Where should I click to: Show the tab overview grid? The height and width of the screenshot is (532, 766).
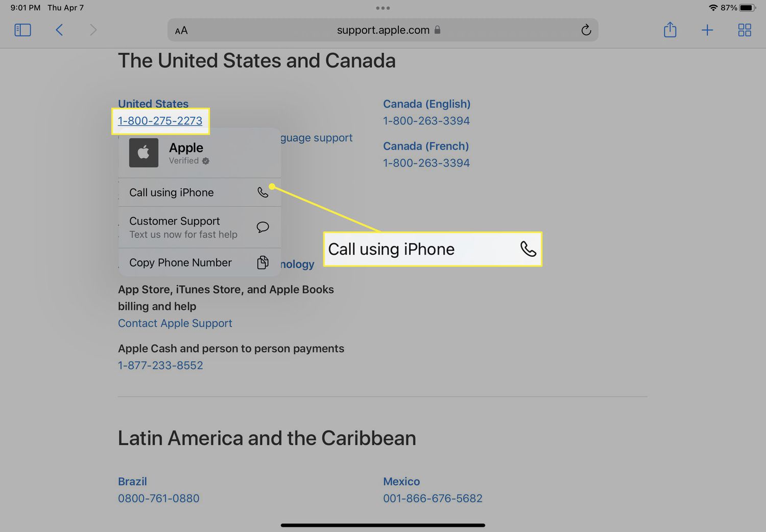point(744,30)
